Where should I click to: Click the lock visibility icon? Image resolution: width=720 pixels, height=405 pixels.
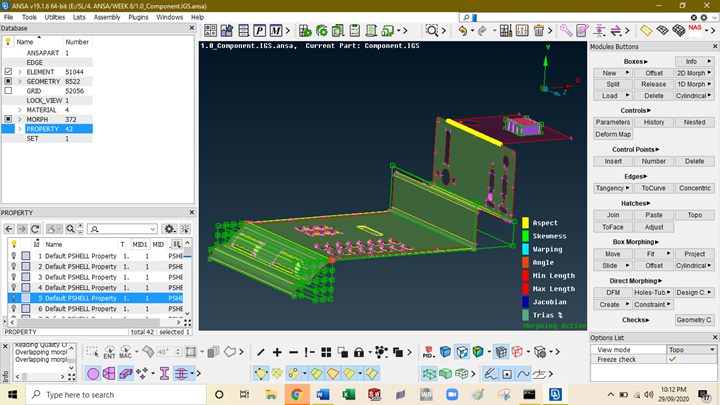359,352
